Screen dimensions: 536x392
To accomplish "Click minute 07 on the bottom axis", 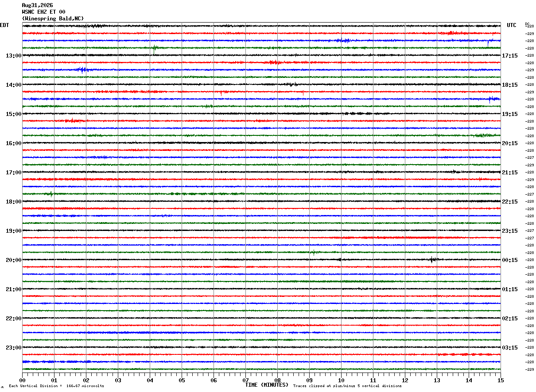I will click(x=245, y=380).
